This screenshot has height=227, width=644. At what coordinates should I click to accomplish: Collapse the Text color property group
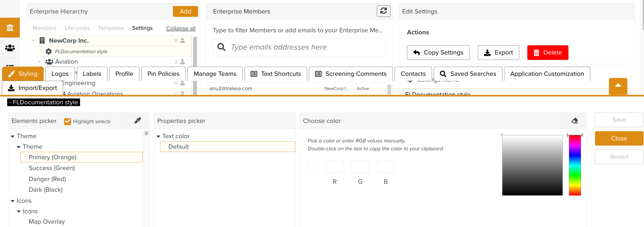(x=158, y=136)
